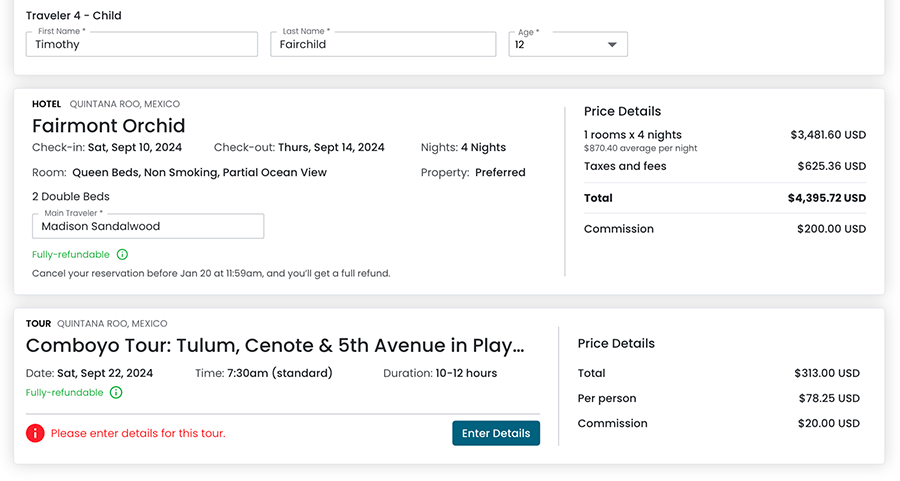
Task: Click the hotel Fully-refundable label
Action: click(71, 255)
